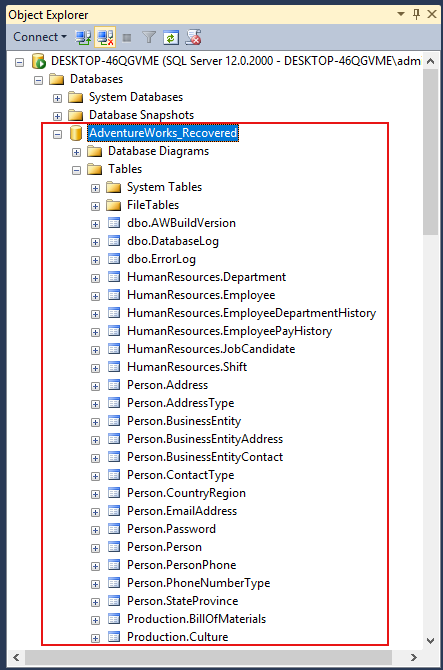Click the Stop square toolbar icon

click(x=127, y=38)
